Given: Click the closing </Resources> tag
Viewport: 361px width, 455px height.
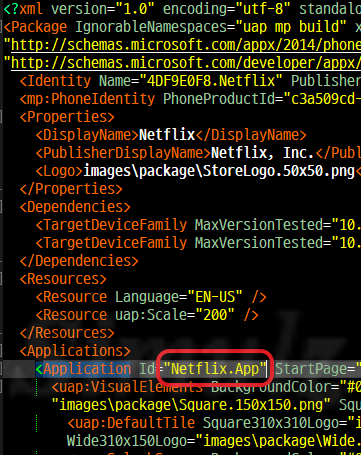Looking at the screenshot, I should (67, 333).
